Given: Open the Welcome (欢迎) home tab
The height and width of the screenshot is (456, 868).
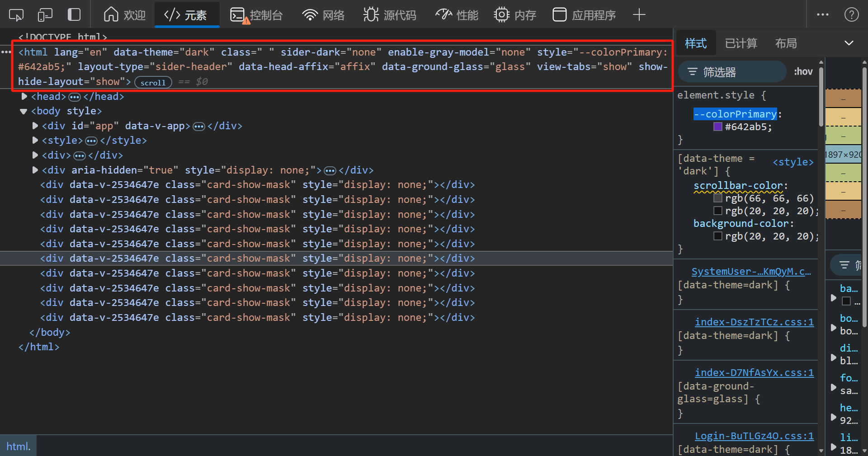Looking at the screenshot, I should pyautogui.click(x=125, y=15).
